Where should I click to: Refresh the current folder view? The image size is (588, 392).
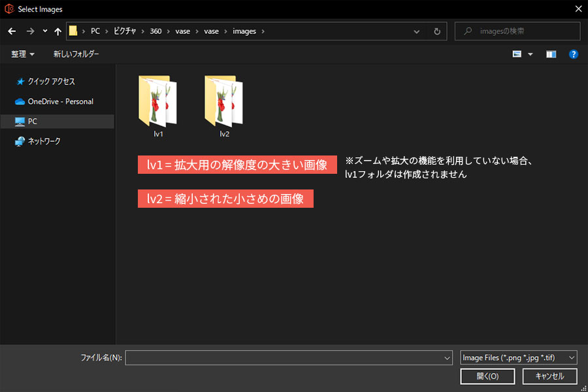[437, 31]
